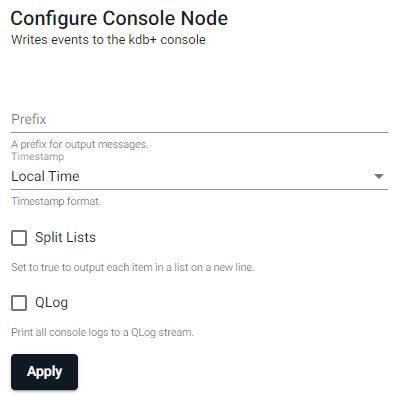The width and height of the screenshot is (394, 407).
Task: Click the Split Lists description about new line output
Action: pyautogui.click(x=133, y=267)
